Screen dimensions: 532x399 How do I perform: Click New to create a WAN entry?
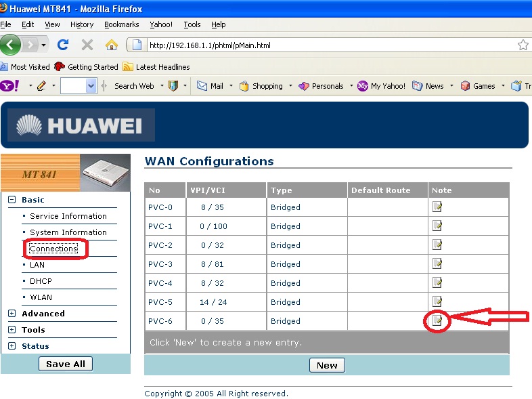click(x=327, y=365)
